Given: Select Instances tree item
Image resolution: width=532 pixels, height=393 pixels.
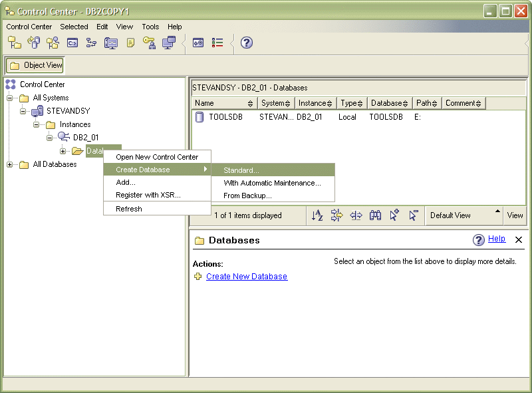Looking at the screenshot, I should click(75, 124).
